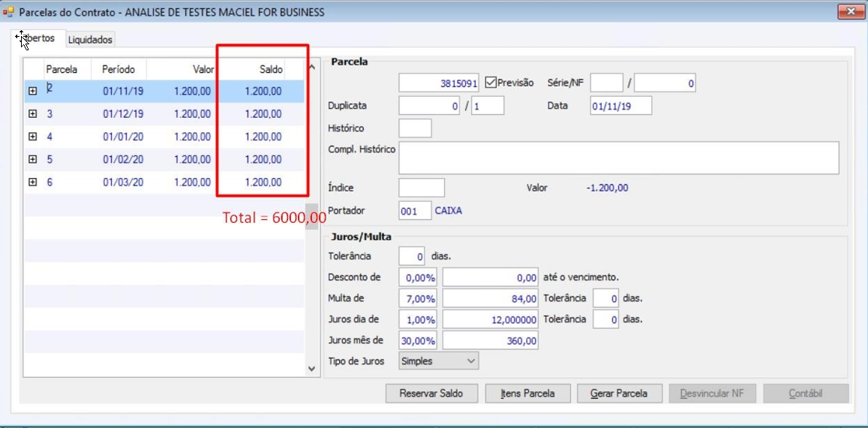Expand parcela 2 row
This screenshot has width=868, height=428.
click(33, 92)
